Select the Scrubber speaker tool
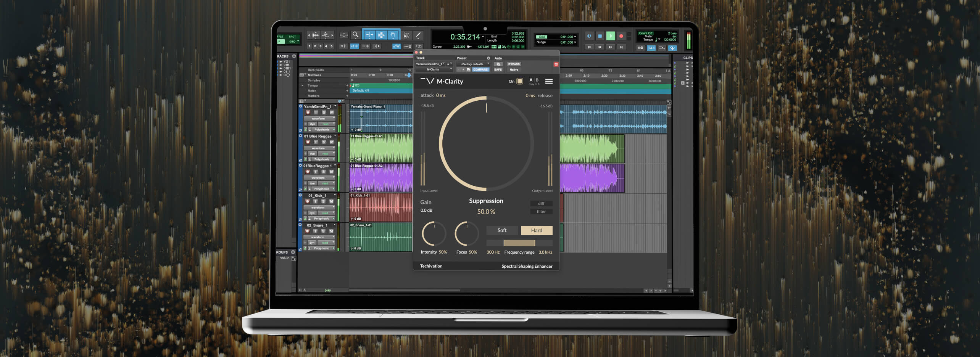 (406, 35)
